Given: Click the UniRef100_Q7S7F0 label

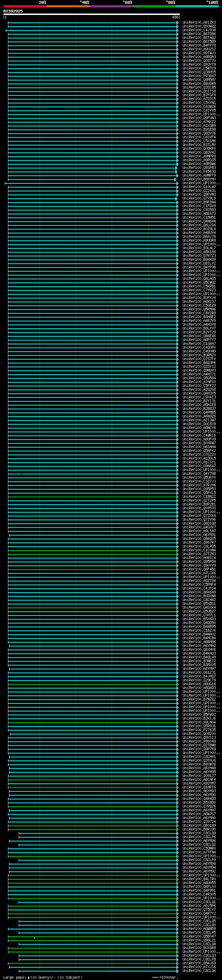Looking at the screenshot, I should (199, 359).
